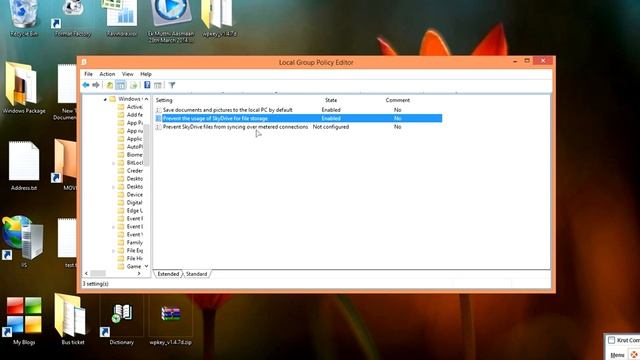This screenshot has width=640, height=360.
Task: Select the Windows Package folder icon
Action: 24,88
